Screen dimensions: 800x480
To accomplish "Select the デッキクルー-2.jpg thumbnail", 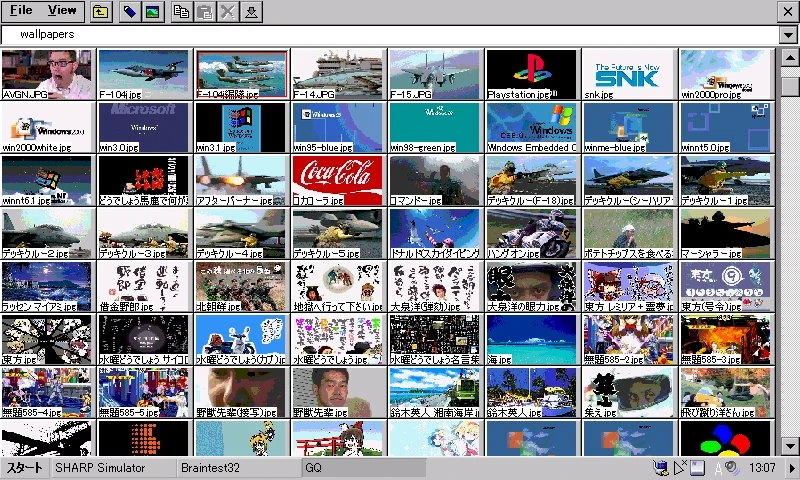I will (x=48, y=234).
